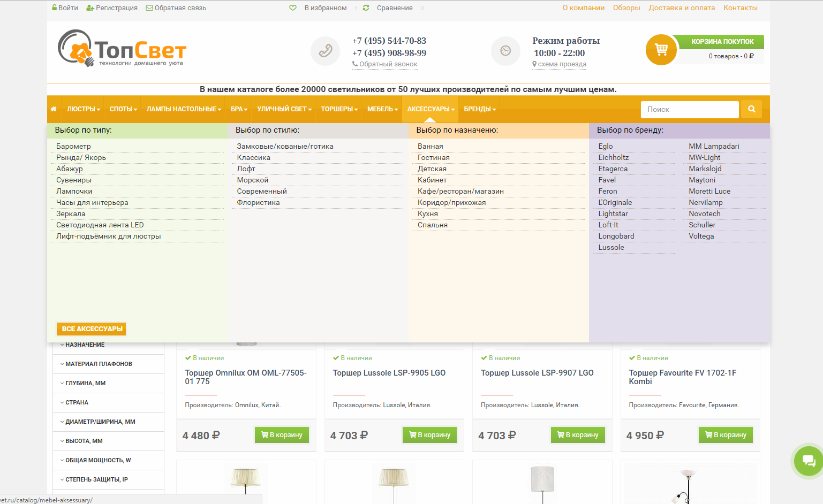
Task: Click the phone handset circle icon
Action: 326,51
